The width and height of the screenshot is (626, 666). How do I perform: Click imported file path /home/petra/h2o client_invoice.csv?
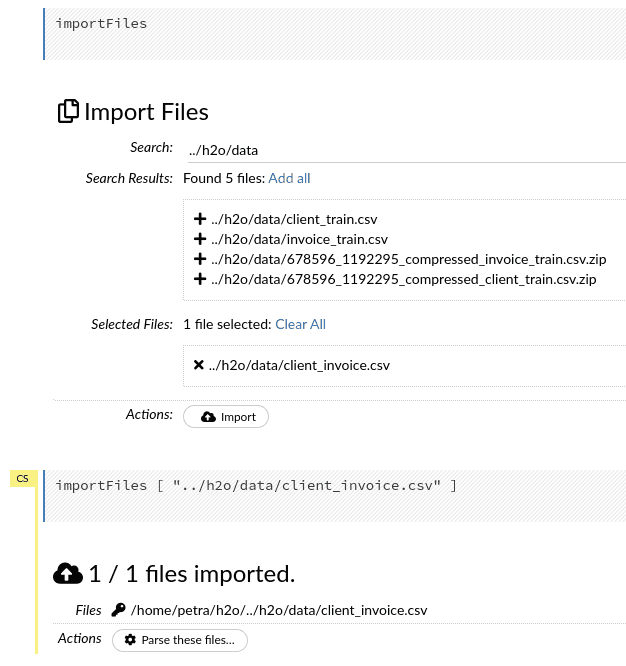coord(279,610)
